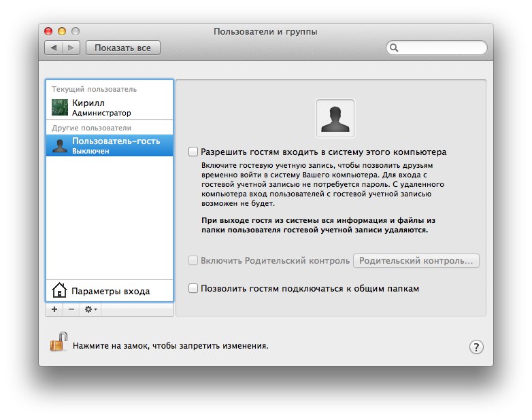Click the Показать все button
The height and width of the screenshot is (420, 532).
tap(123, 48)
